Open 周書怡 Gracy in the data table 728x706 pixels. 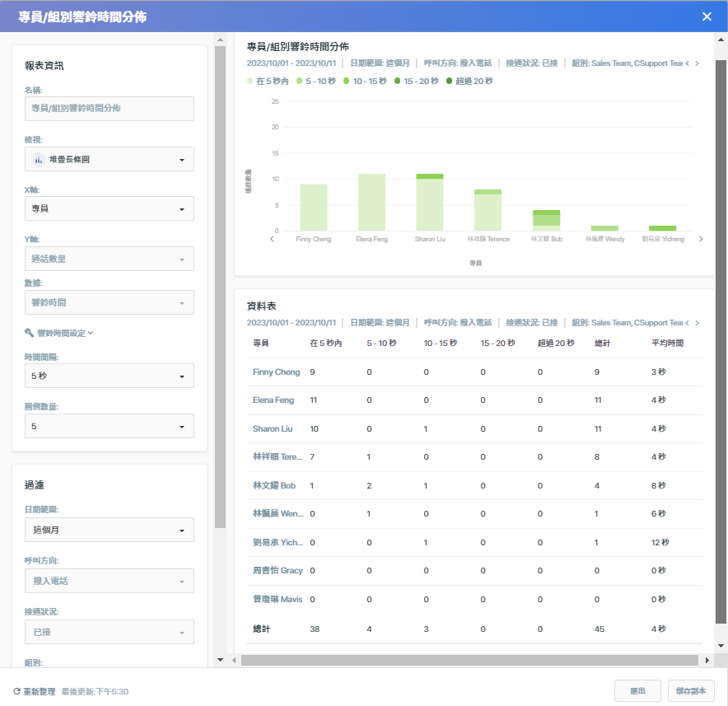[x=278, y=570]
